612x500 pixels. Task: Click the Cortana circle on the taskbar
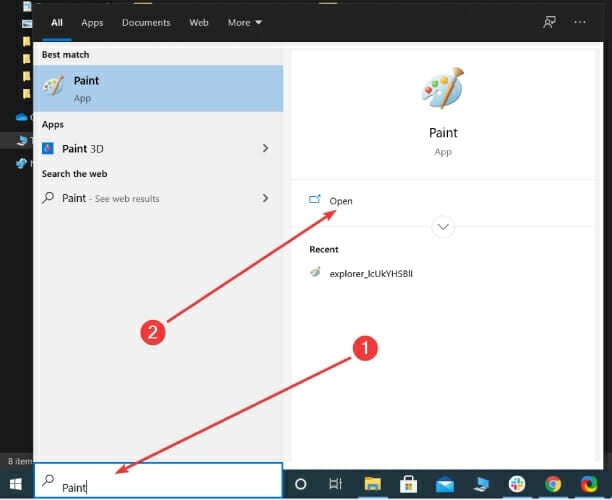tap(301, 484)
